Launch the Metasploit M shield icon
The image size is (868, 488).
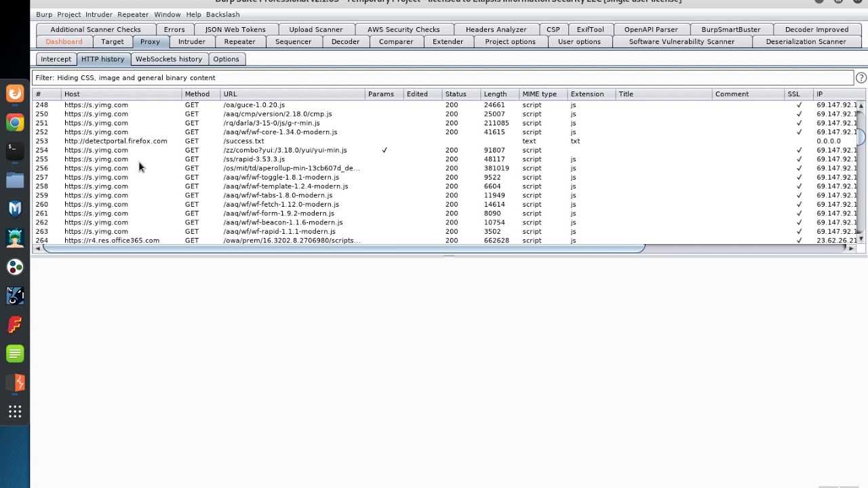[x=15, y=209]
